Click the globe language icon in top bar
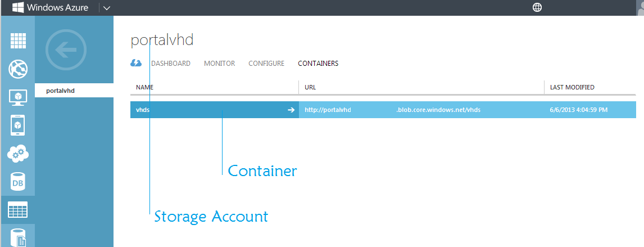The image size is (644, 247). (537, 7)
